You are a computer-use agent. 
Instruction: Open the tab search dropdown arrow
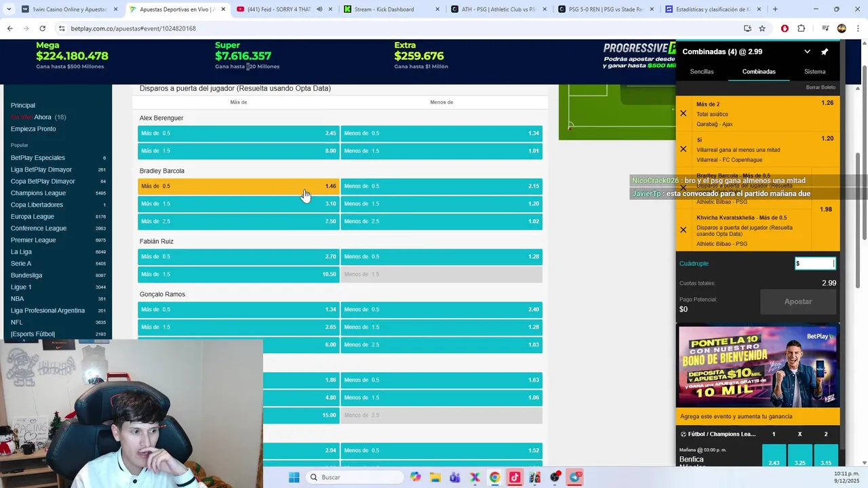[x=8, y=9]
